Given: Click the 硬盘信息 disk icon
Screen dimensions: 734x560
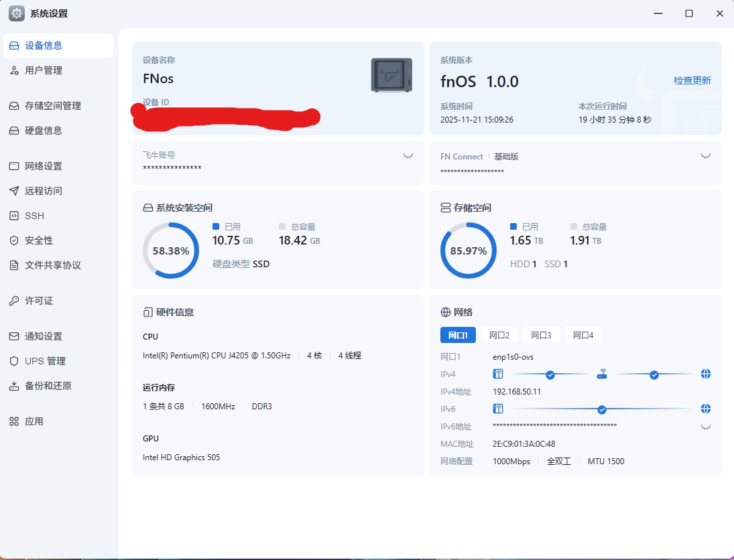Looking at the screenshot, I should [14, 131].
